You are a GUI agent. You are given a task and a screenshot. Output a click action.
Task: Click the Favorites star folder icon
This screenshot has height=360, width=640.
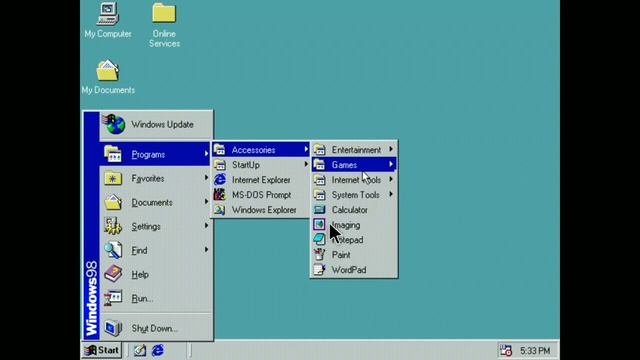(113, 178)
